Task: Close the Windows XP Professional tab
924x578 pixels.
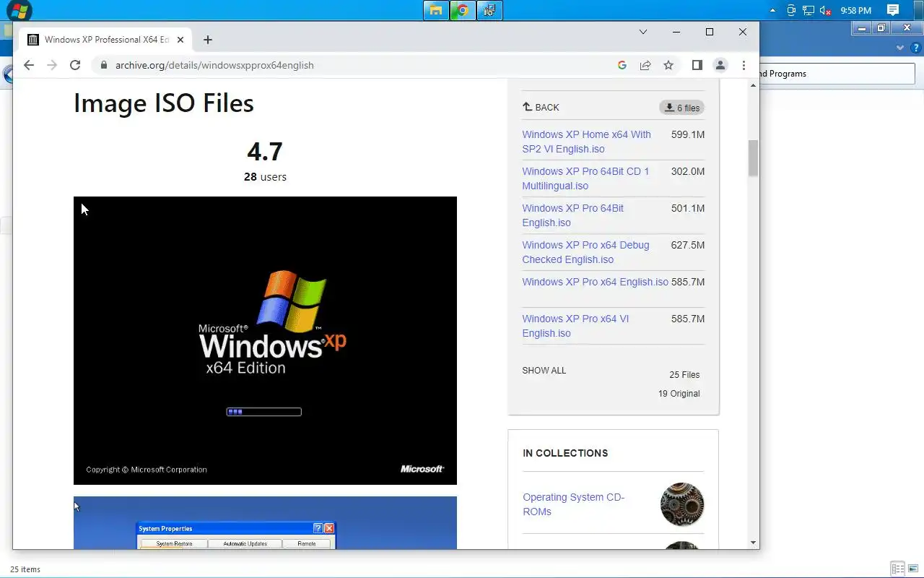Action: [x=180, y=40]
